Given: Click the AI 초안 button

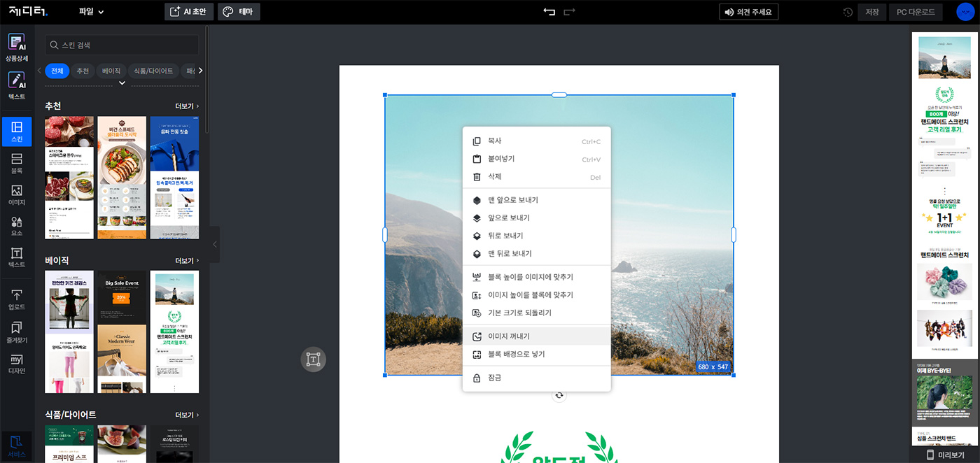Looking at the screenshot, I should pyautogui.click(x=189, y=12).
